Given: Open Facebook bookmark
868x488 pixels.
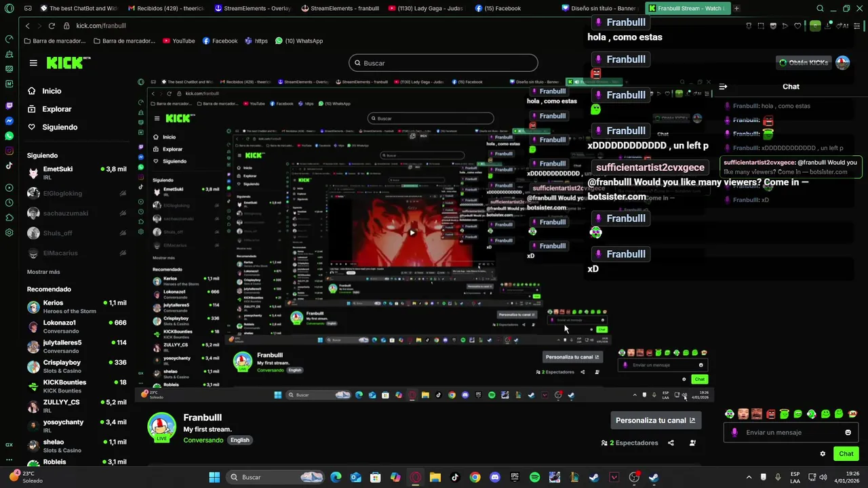Looking at the screenshot, I should point(220,41).
